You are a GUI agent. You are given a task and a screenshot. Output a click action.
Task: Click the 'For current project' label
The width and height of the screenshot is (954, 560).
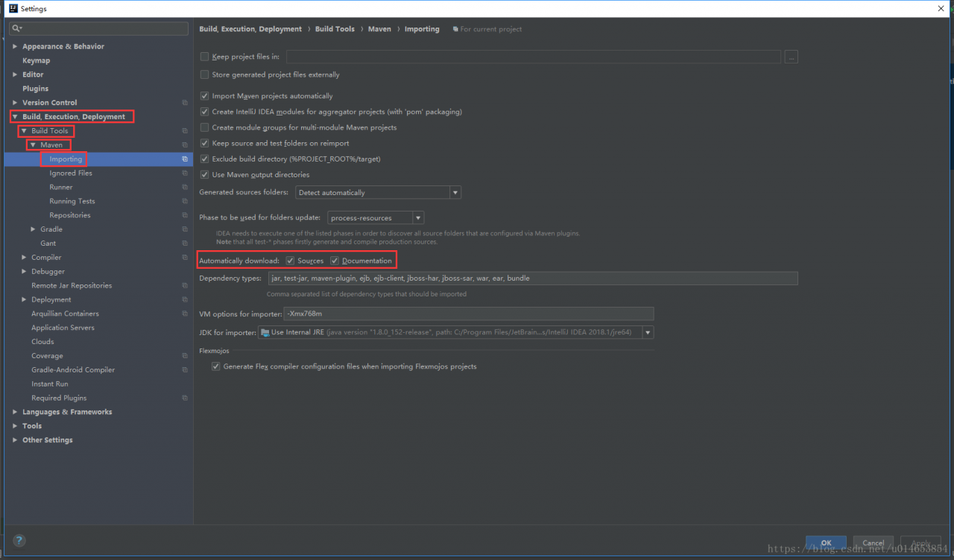click(491, 29)
